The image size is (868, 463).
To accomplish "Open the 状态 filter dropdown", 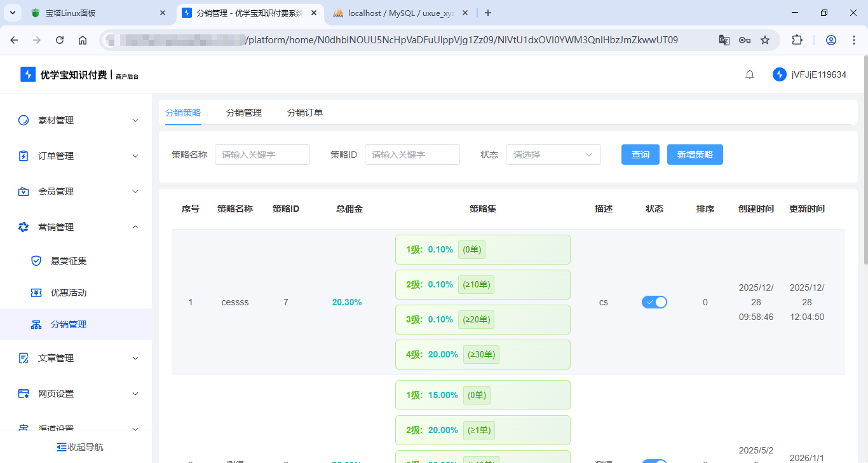I will tap(553, 155).
